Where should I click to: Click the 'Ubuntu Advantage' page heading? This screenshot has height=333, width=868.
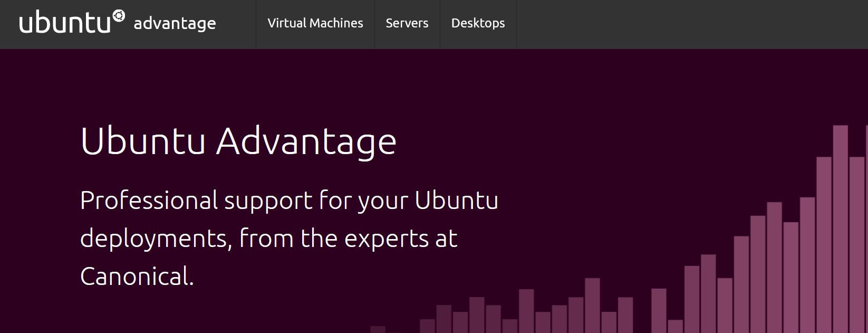(238, 141)
